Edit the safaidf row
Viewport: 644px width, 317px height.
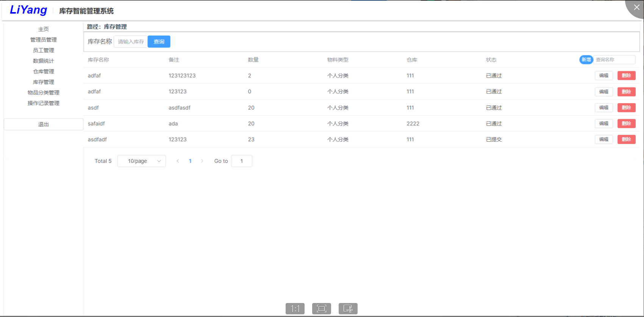point(604,123)
